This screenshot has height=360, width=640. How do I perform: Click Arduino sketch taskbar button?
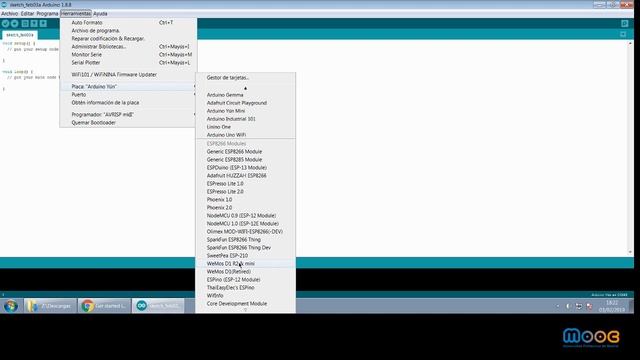158,306
